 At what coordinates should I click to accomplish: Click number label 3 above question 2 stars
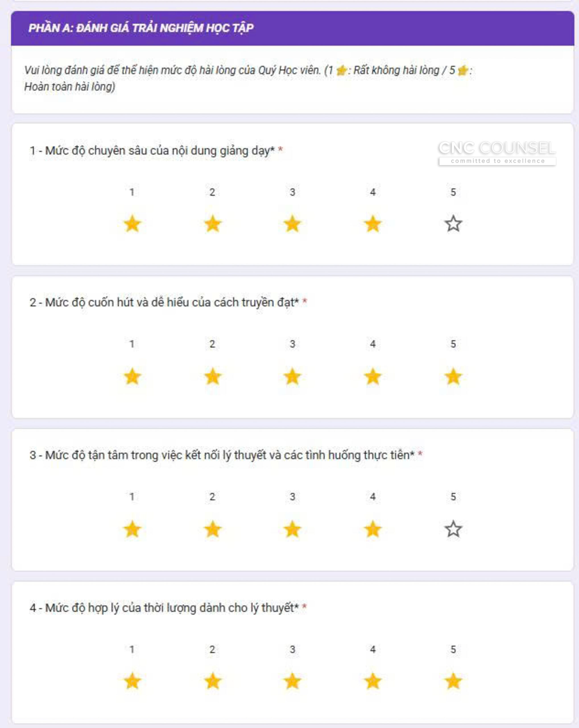pyautogui.click(x=292, y=344)
